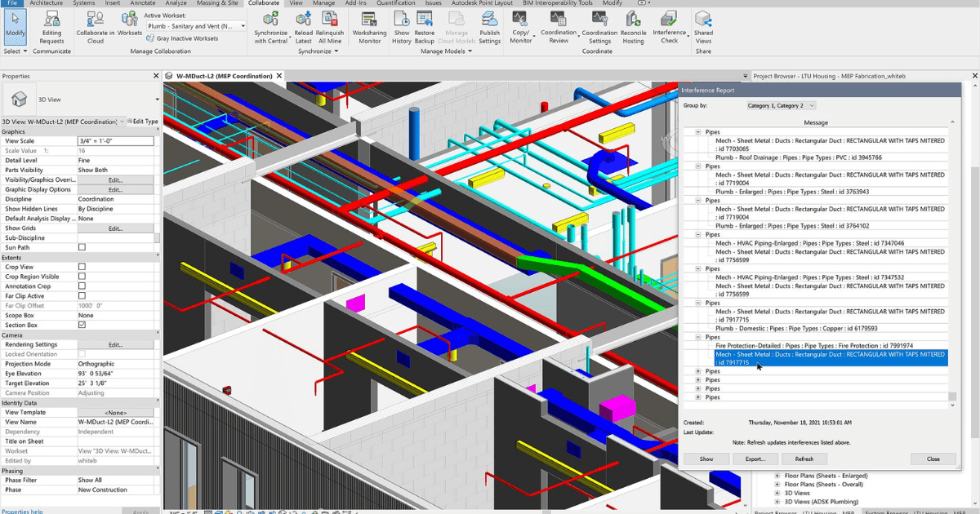The height and width of the screenshot is (514, 980).
Task: Check the Crop Region Visible box
Action: coord(82,277)
